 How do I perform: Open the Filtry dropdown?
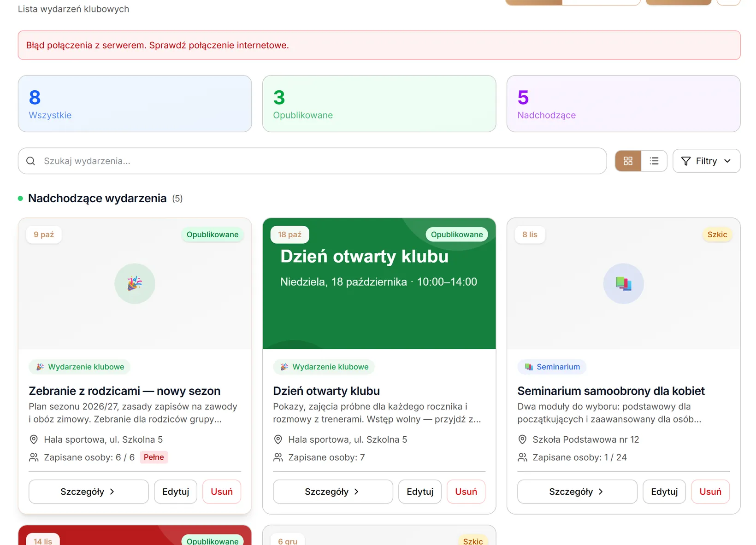point(706,161)
